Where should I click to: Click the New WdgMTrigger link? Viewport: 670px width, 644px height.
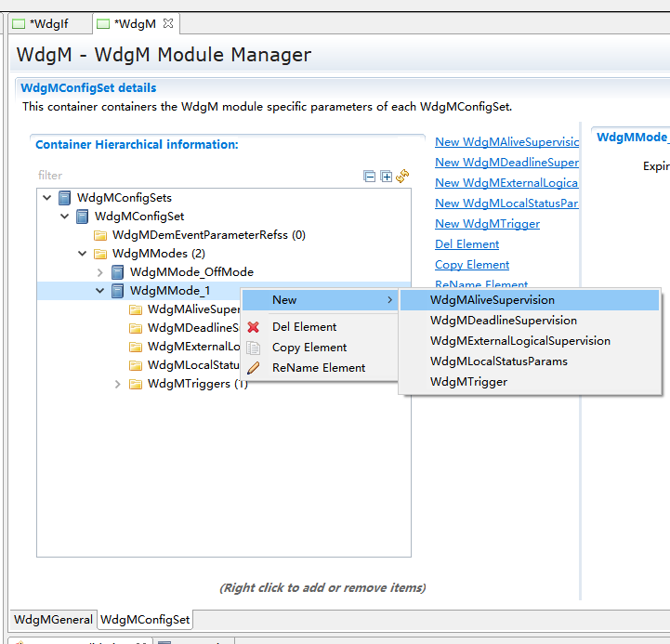[487, 224]
